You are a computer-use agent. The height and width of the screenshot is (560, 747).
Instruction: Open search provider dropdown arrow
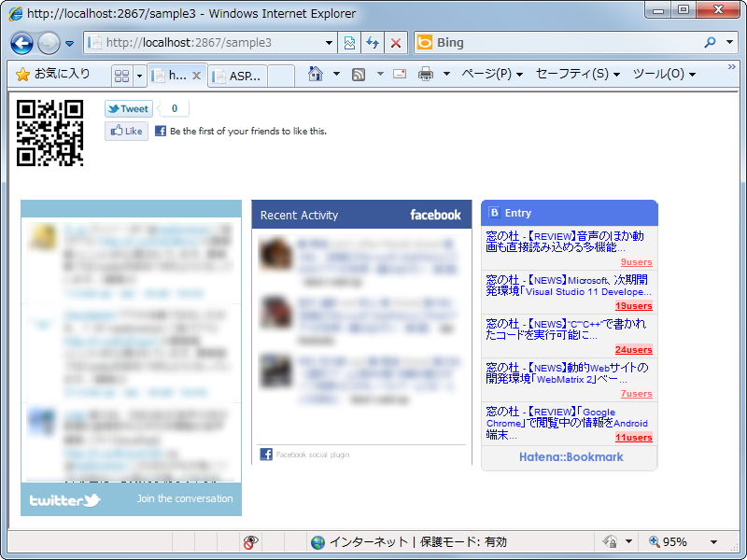(729, 42)
